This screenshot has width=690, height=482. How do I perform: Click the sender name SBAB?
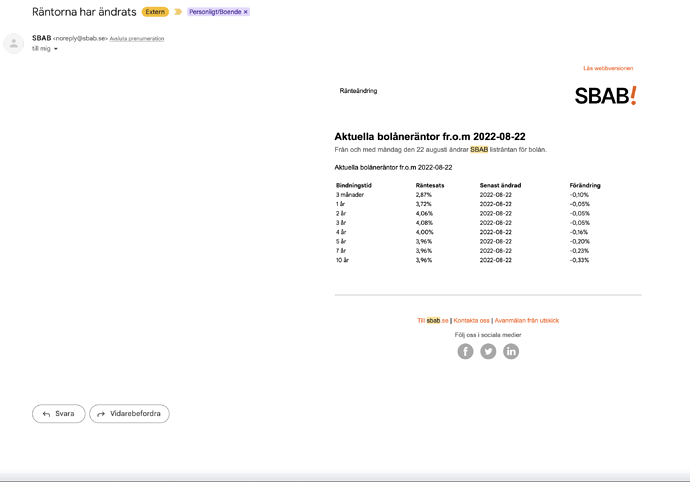pyautogui.click(x=41, y=38)
